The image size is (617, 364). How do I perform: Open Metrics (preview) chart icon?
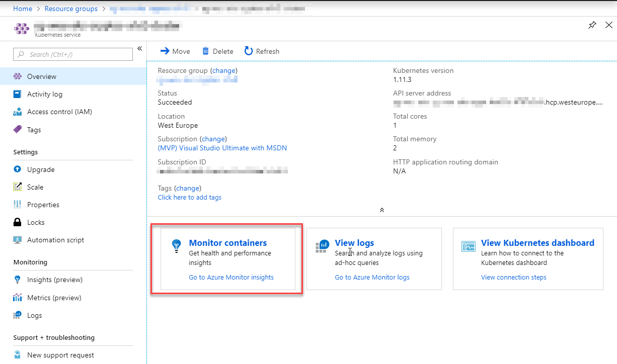[18, 298]
